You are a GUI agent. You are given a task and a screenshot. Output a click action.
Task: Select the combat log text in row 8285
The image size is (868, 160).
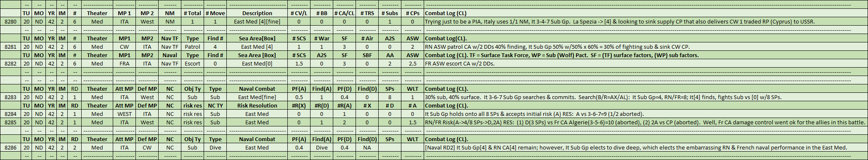pyautogui.click(x=645, y=122)
